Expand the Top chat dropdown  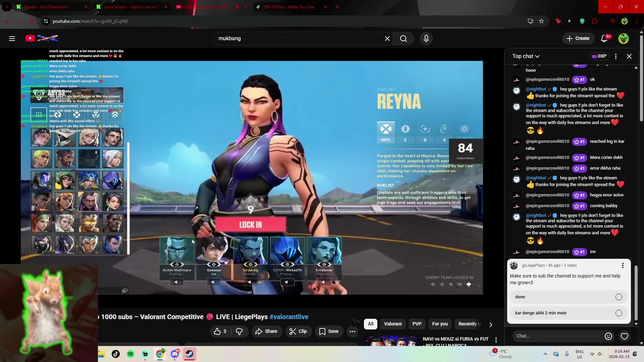(x=526, y=56)
